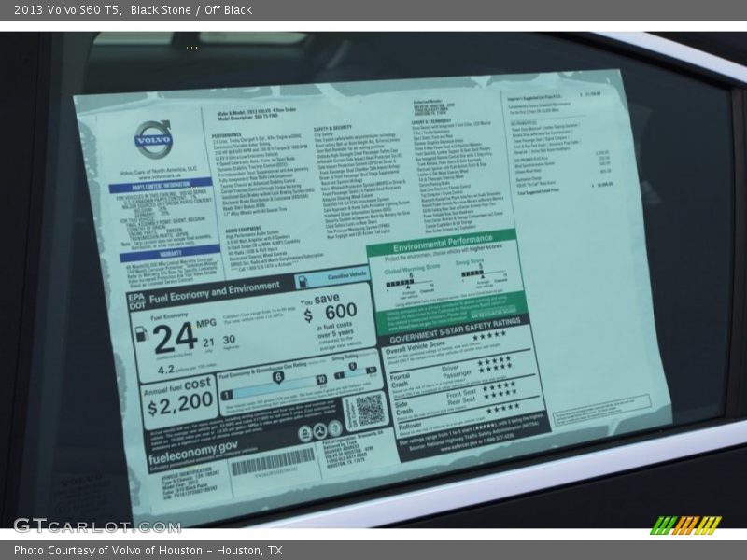Click the 30 highway MPG value
The image size is (747, 560).
pos(229,340)
